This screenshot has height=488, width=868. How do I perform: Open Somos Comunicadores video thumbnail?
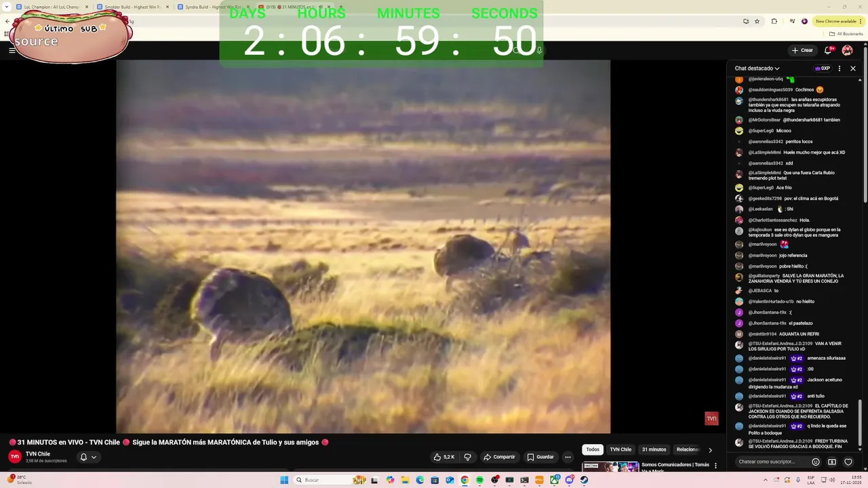[610, 466]
